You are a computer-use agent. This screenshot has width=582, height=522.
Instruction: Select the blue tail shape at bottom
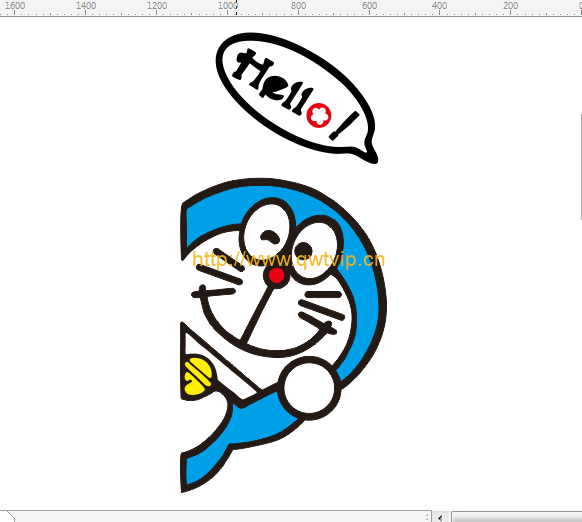(x=206, y=465)
